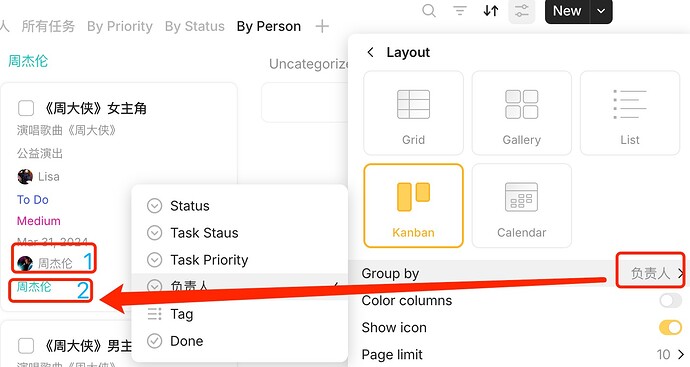Click the Medium priority label
The height and width of the screenshot is (367, 690).
point(39,221)
